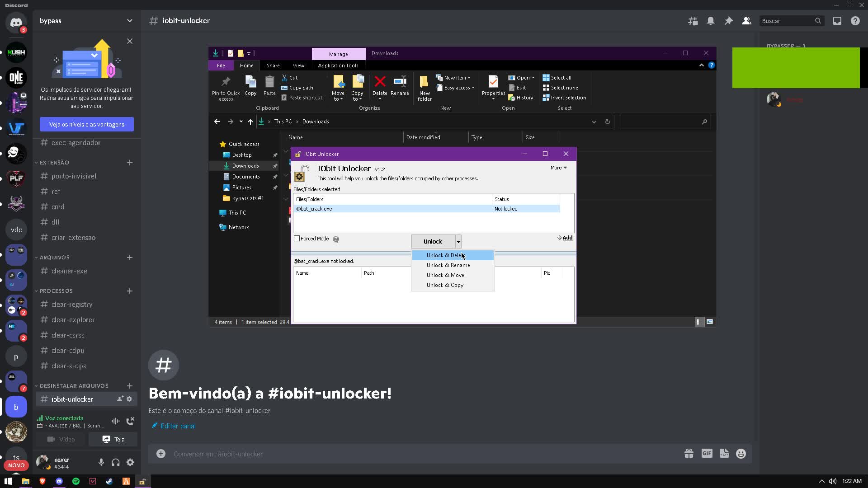
Task: Open Discord help icon
Action: pos(855,21)
